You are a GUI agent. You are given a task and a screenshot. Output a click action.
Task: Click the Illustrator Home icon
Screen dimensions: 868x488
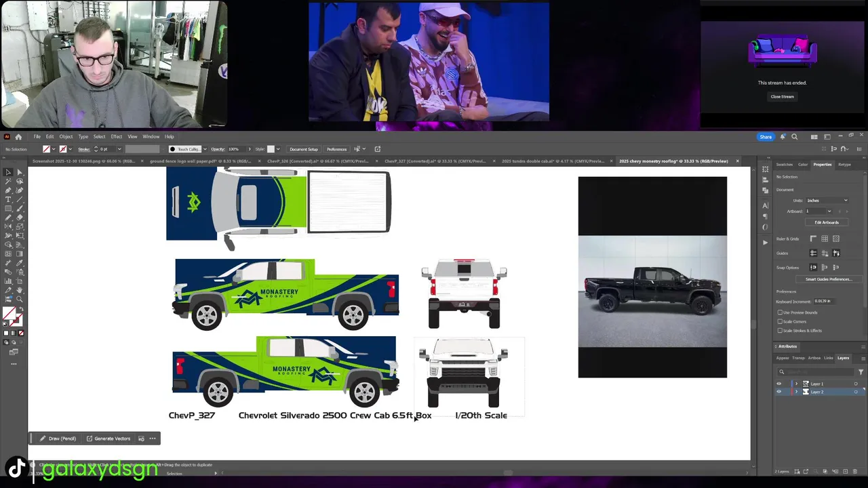[x=18, y=136]
